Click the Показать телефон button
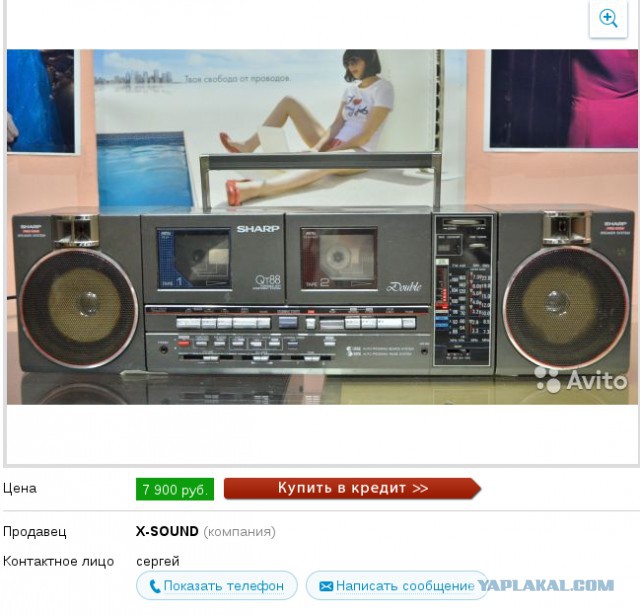 pyautogui.click(x=217, y=585)
